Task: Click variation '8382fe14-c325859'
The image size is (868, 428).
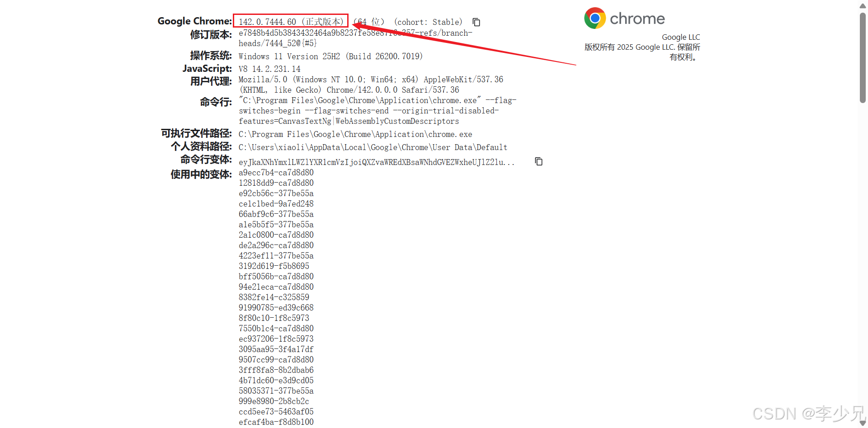Action: 274,297
